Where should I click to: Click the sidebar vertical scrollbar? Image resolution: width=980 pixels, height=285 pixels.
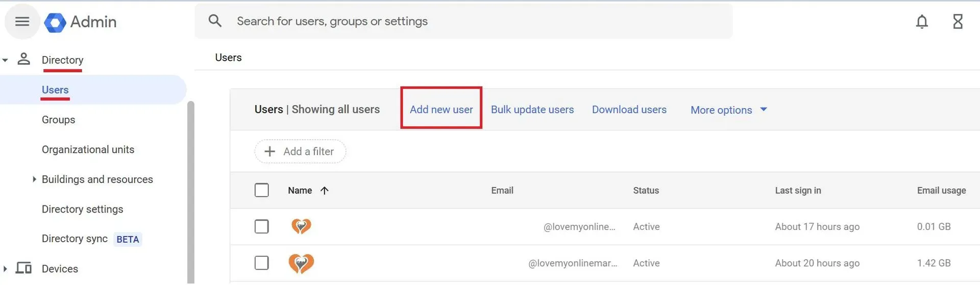click(x=191, y=192)
